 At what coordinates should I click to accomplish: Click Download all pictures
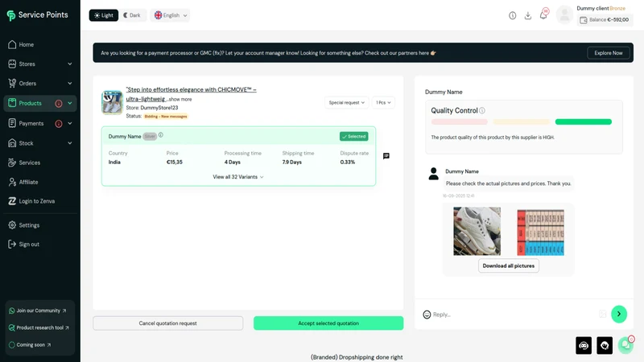coord(509,265)
